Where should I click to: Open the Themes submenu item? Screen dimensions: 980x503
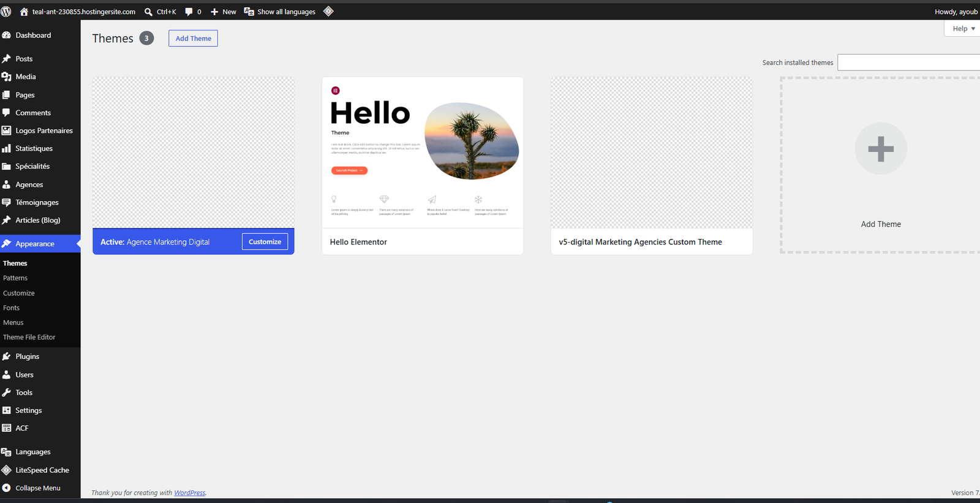tap(15, 263)
